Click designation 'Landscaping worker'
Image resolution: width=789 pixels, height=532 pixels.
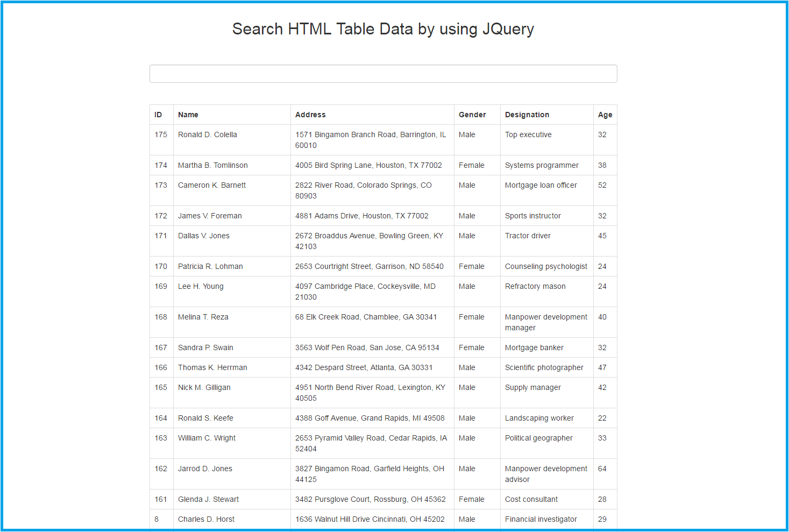[x=539, y=418]
